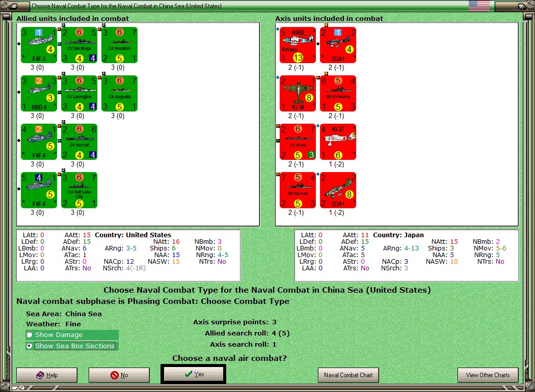This screenshot has width=535, height=392.
Task: Select the Show Damage radio option
Action: click(x=72, y=335)
